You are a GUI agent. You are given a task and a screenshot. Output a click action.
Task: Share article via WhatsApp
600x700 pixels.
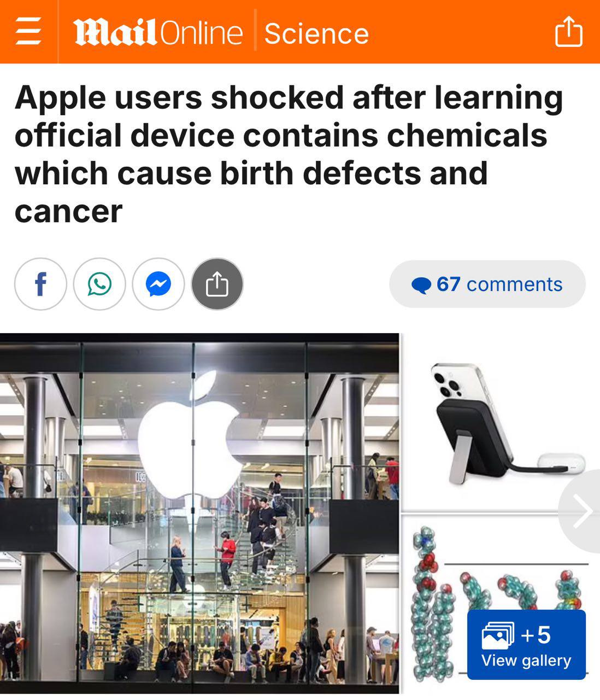[99, 284]
